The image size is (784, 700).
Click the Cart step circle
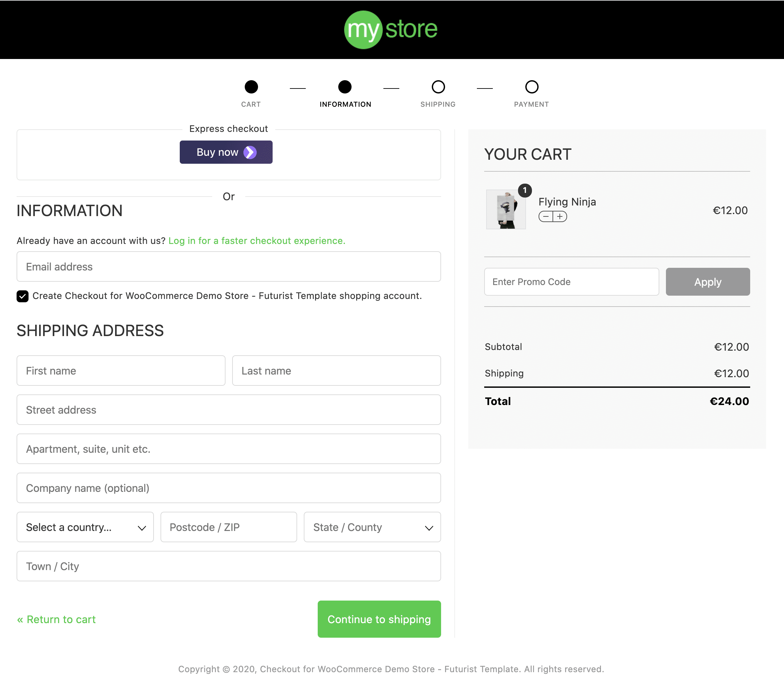251,87
